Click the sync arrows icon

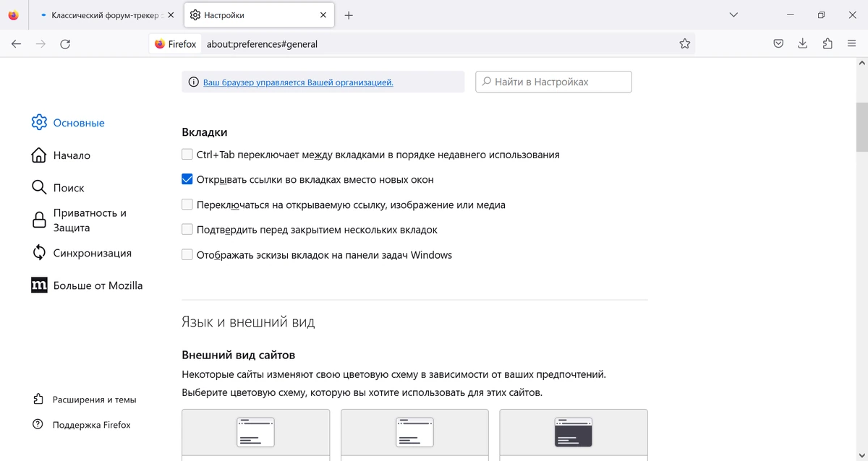[x=39, y=253]
